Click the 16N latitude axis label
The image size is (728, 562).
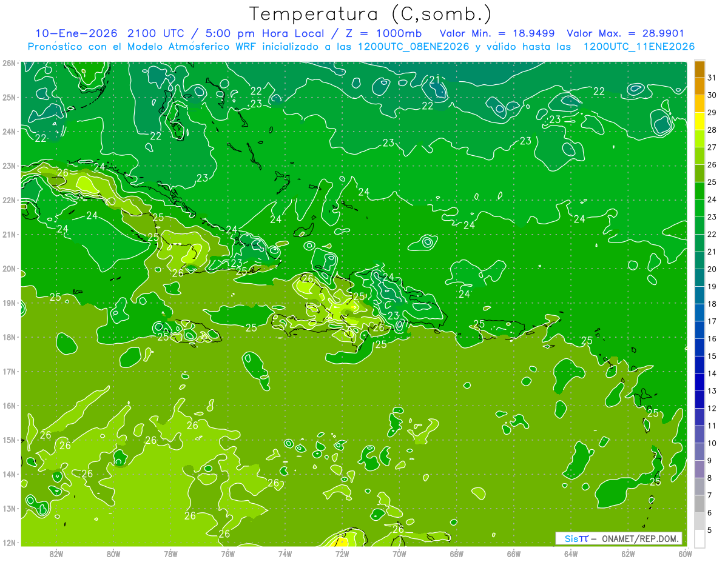tap(8, 406)
